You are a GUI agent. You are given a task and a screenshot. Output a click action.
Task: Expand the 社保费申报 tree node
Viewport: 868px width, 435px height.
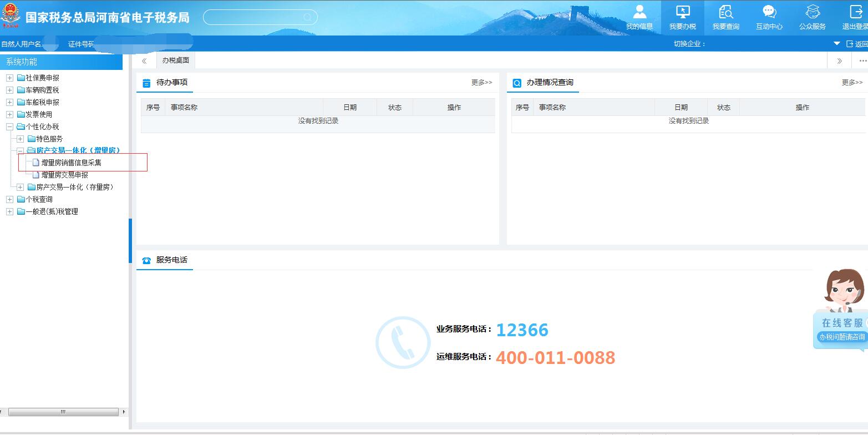click(9, 77)
